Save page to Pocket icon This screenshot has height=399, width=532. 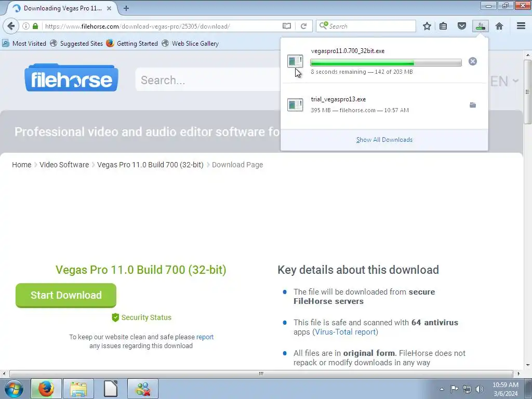[462, 26]
